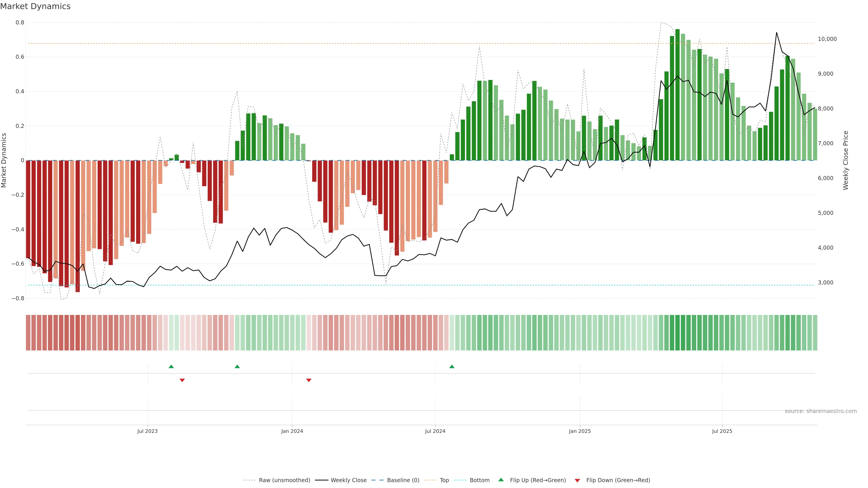Click the second green flip-up triangle marker

coord(237,366)
